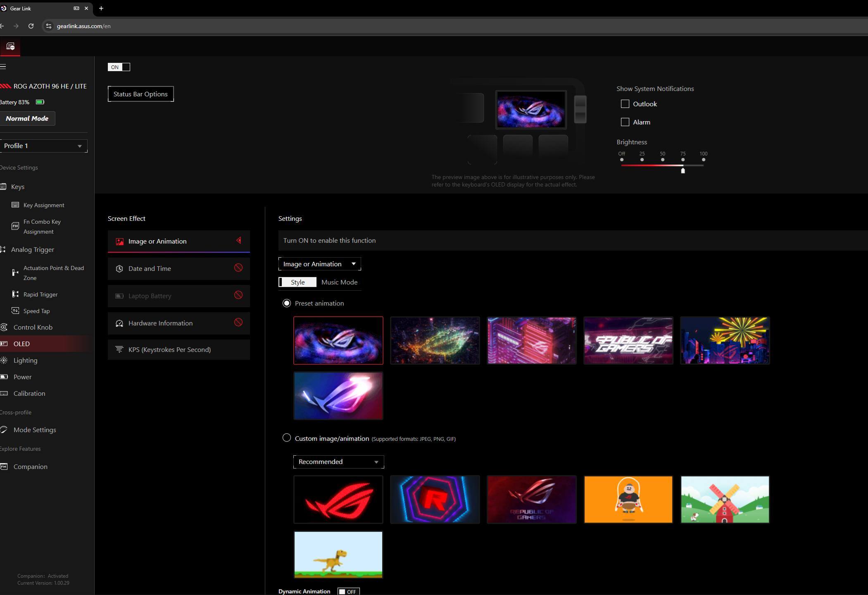The width and height of the screenshot is (868, 595).
Task: Enable the Alarm notifications checkbox
Action: pyautogui.click(x=625, y=122)
